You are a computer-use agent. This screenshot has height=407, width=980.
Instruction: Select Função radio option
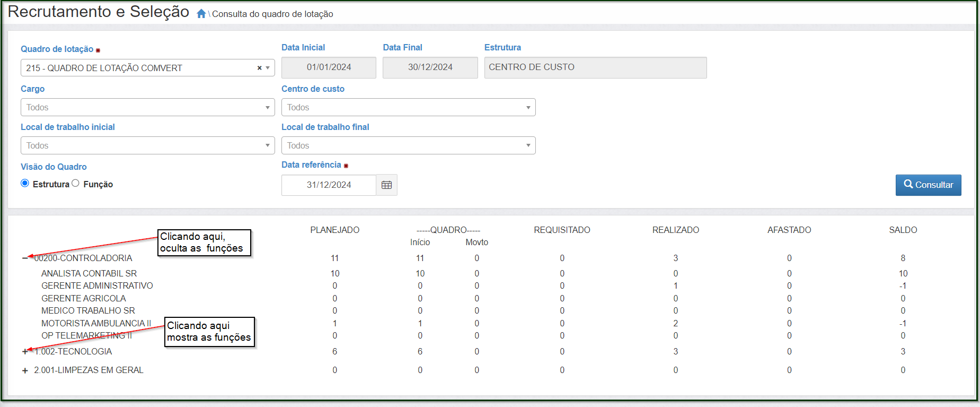[75, 183]
